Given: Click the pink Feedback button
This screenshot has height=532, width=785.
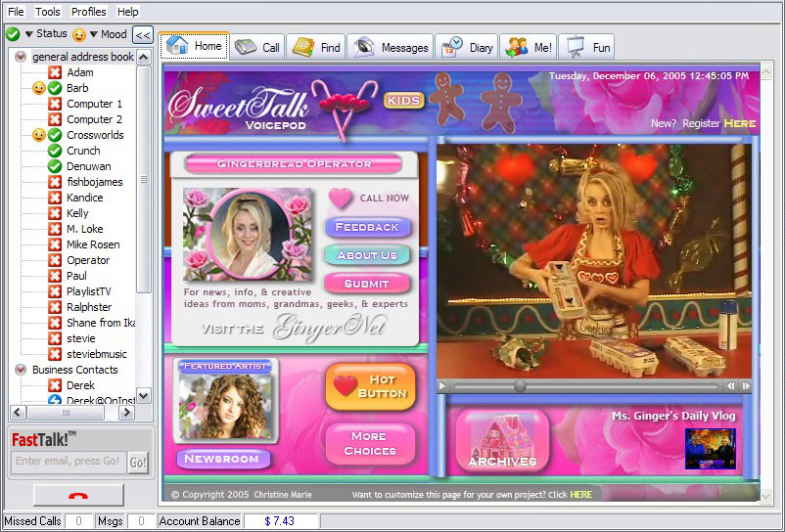Looking at the screenshot, I should click(x=367, y=227).
